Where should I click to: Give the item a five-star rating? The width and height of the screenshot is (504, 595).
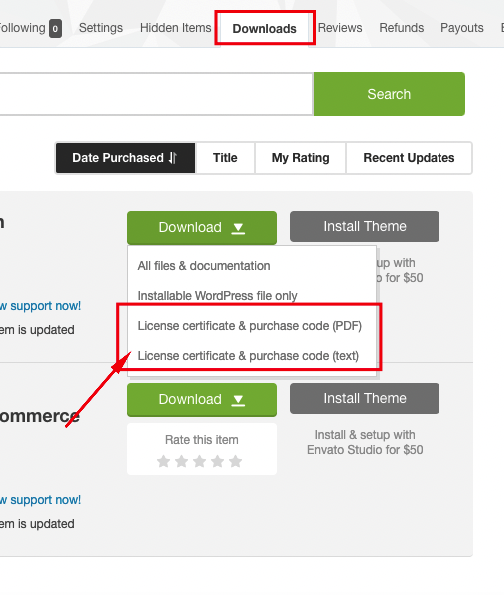click(236, 461)
